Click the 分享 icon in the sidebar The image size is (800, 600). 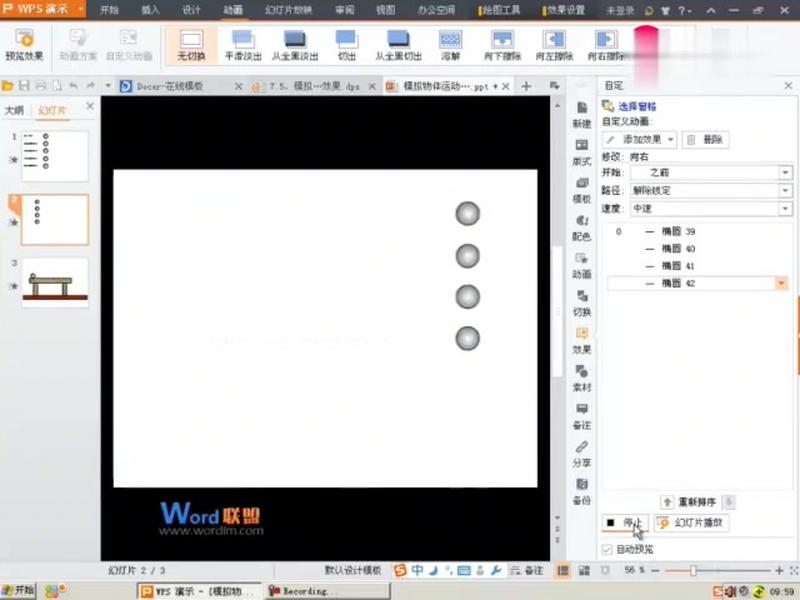pyautogui.click(x=581, y=454)
